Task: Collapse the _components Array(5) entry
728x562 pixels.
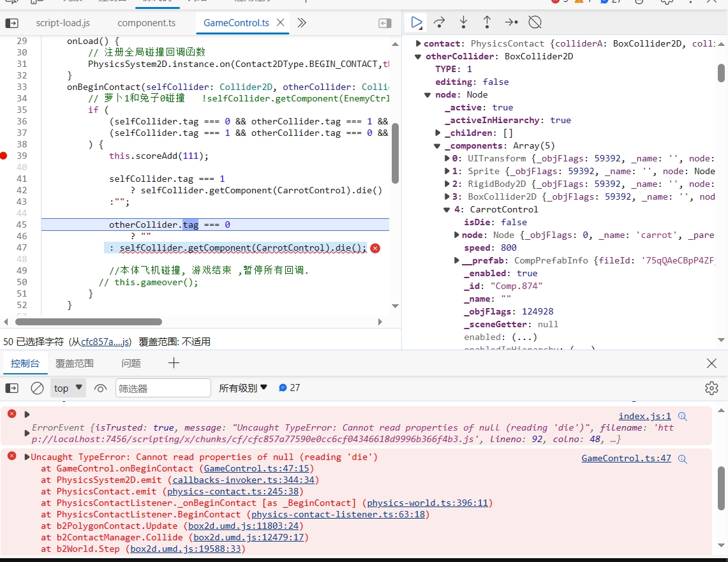Action: coord(437,146)
